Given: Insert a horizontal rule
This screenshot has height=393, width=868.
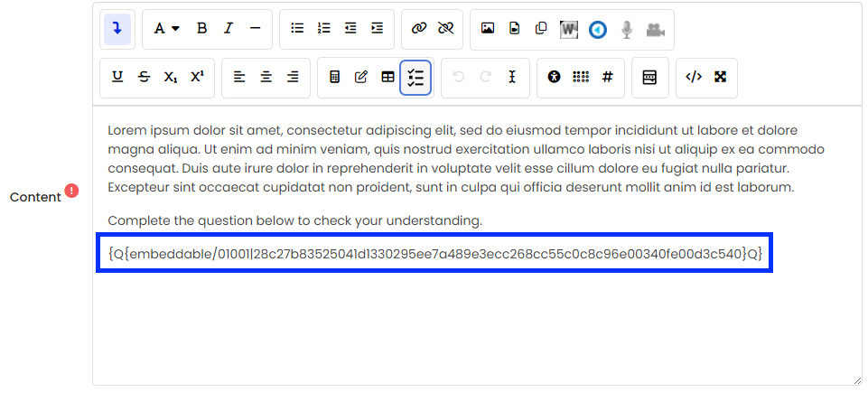Looking at the screenshot, I should 255,29.
